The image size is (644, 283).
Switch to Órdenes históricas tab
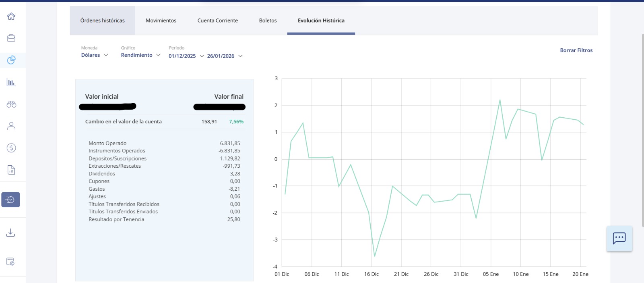103,21
